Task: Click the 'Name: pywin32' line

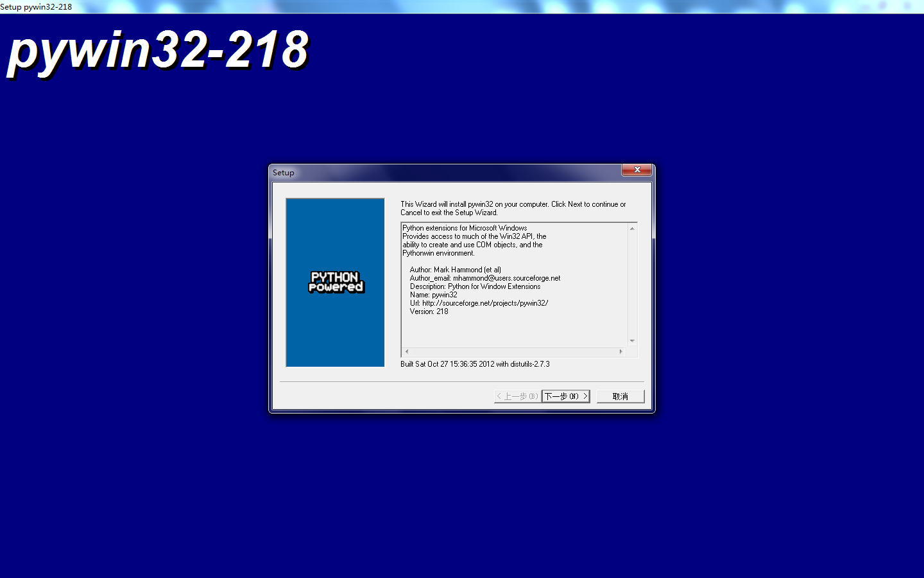Action: [434, 295]
